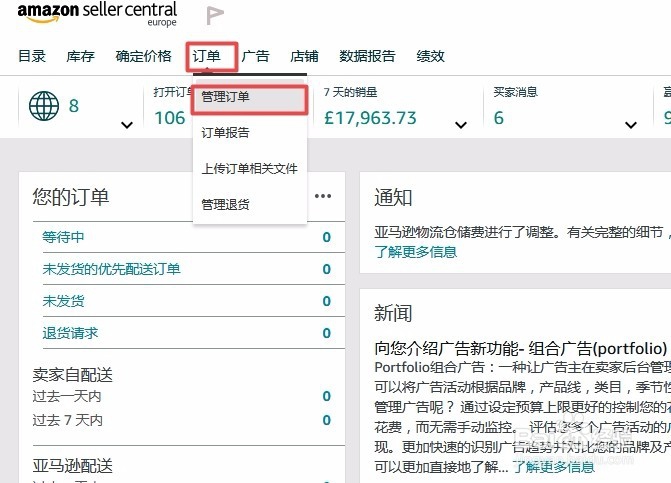Click the flag icon beside the logo
Screen dimensions: 671x483
[215, 15]
